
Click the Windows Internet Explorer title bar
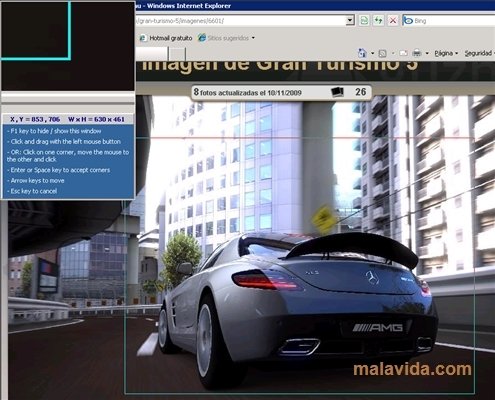click(x=315, y=6)
